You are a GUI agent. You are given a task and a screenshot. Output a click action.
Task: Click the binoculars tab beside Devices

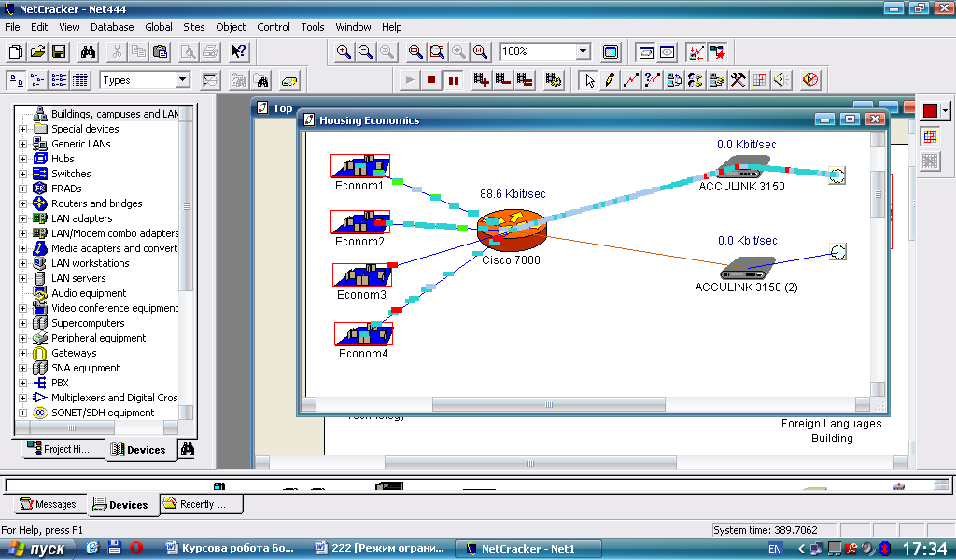pyautogui.click(x=187, y=449)
